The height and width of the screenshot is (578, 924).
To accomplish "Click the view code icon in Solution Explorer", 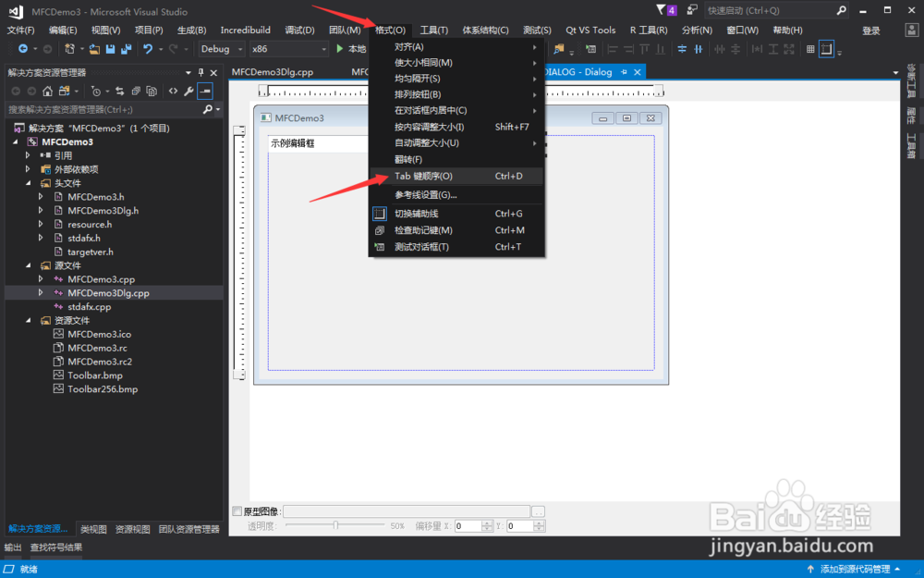I will [x=173, y=91].
